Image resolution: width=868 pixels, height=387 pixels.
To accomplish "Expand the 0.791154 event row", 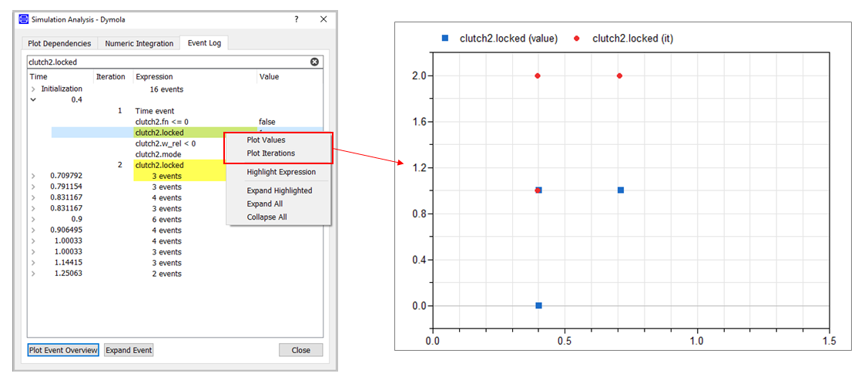I will click(x=33, y=187).
